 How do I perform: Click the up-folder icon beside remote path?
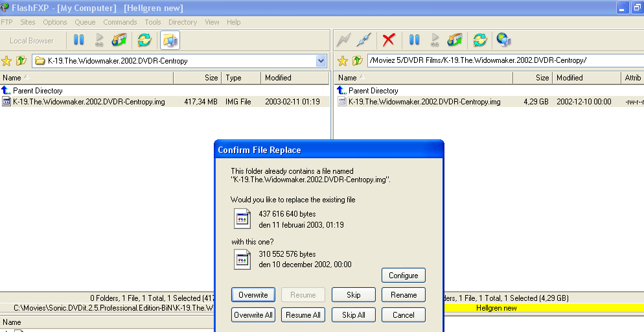click(357, 61)
